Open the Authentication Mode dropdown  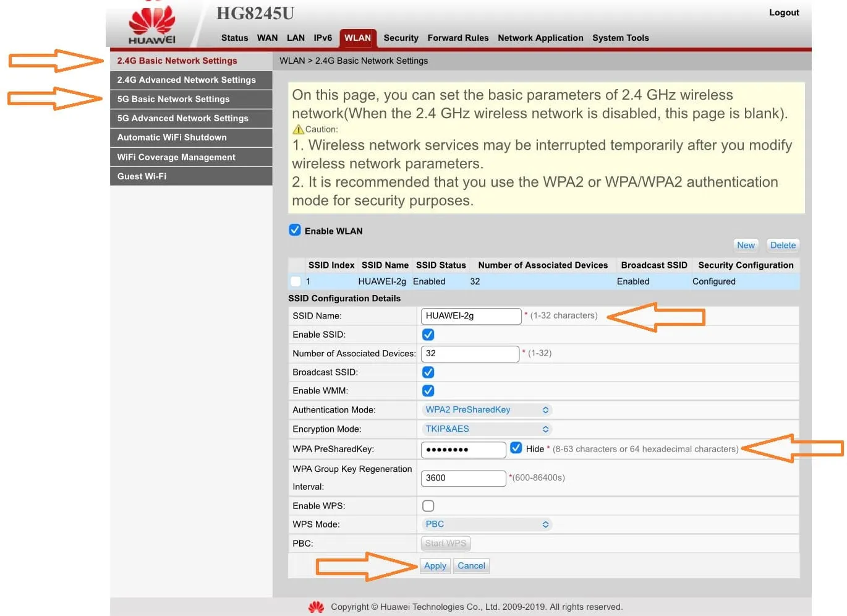pos(487,410)
